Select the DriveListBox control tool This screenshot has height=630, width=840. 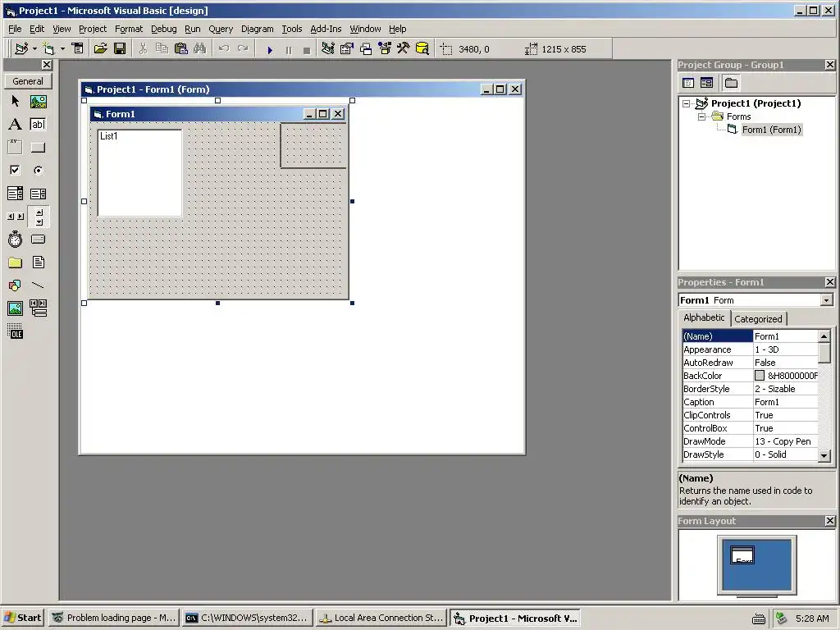[38, 240]
